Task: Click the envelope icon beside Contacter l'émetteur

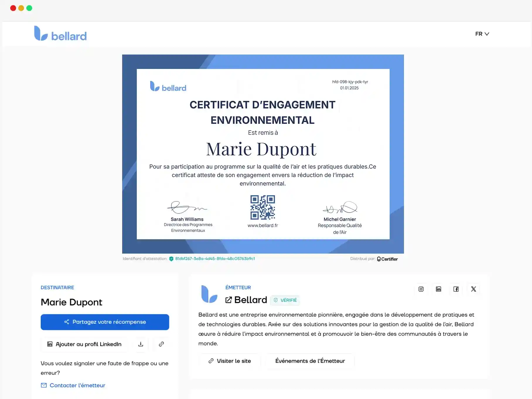Action: (43, 385)
